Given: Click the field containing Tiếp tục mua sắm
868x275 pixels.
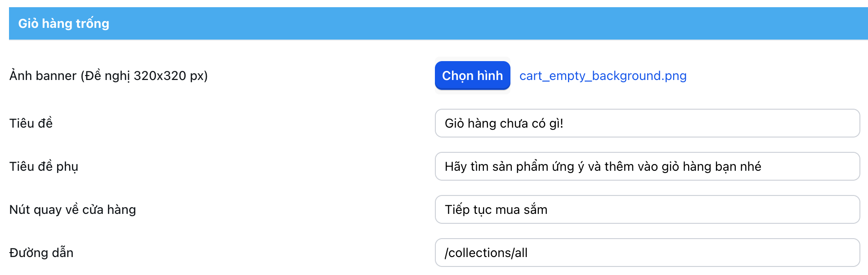Looking at the screenshot, I should pos(496,209).
